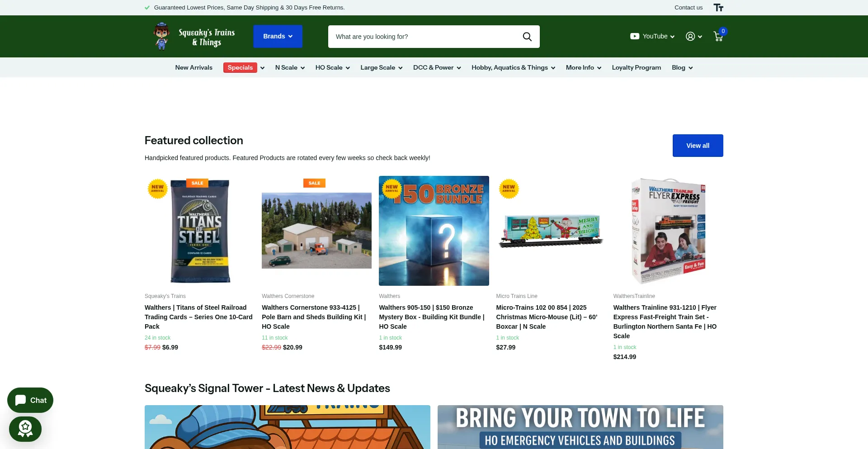Click the user account icon

click(690, 37)
